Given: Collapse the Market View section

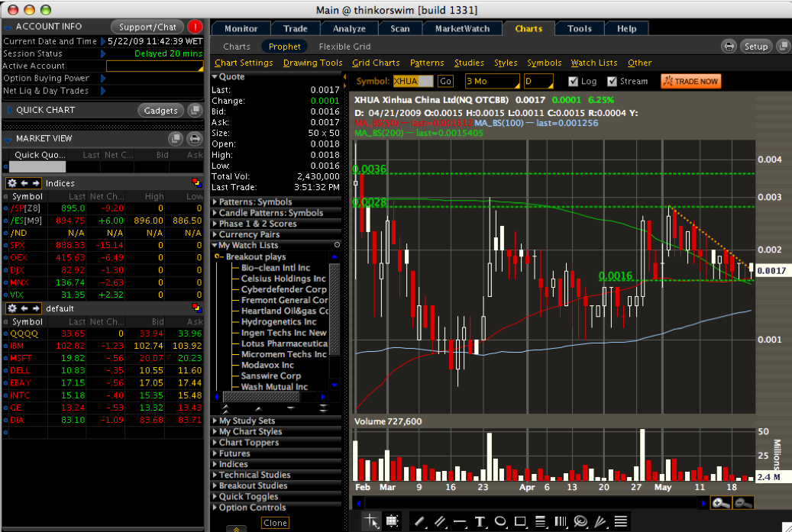Looking at the screenshot, I should point(8,138).
